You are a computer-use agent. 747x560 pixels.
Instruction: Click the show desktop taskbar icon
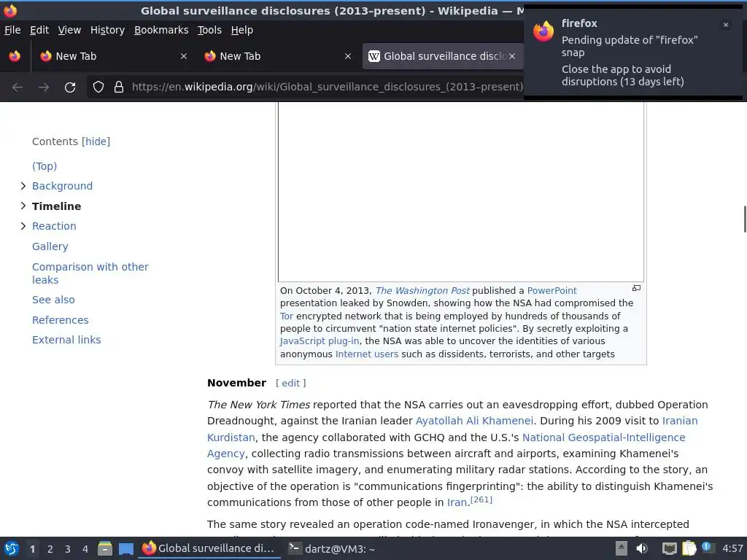pos(125,548)
